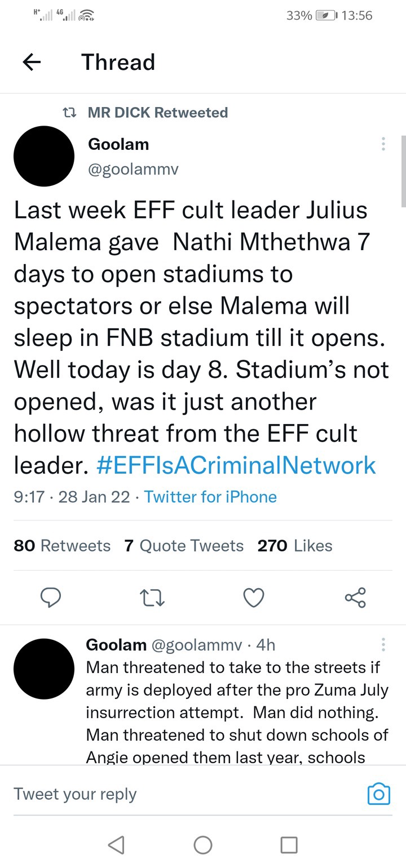The height and width of the screenshot is (868, 406).
Task: Open Goolam's profile picture on main tweet
Action: click(x=44, y=156)
